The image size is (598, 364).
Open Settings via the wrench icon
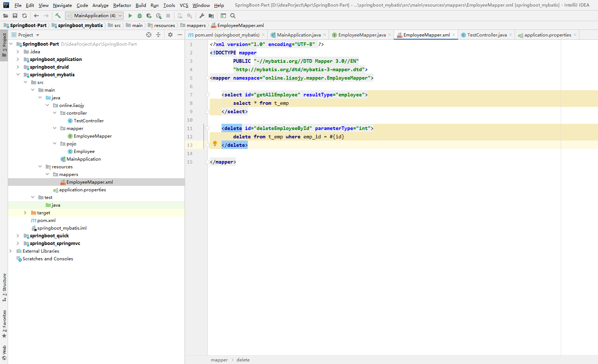coord(202,16)
